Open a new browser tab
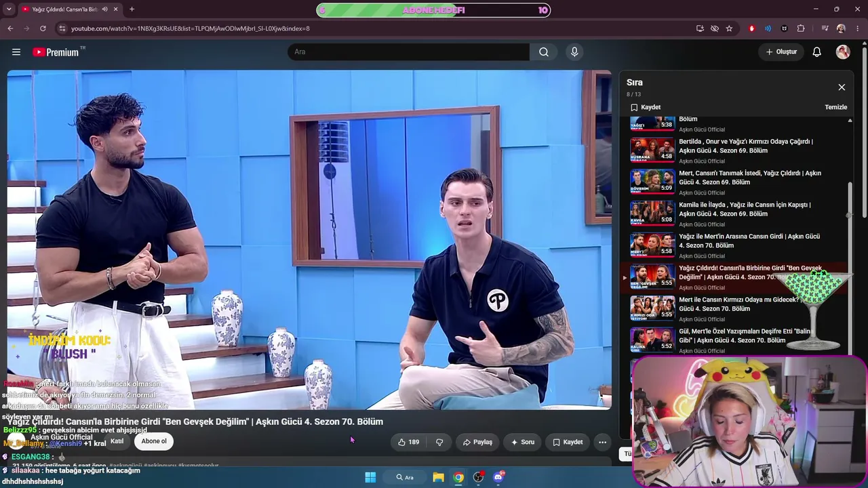Image resolution: width=868 pixels, height=488 pixels. pyautogui.click(x=132, y=9)
